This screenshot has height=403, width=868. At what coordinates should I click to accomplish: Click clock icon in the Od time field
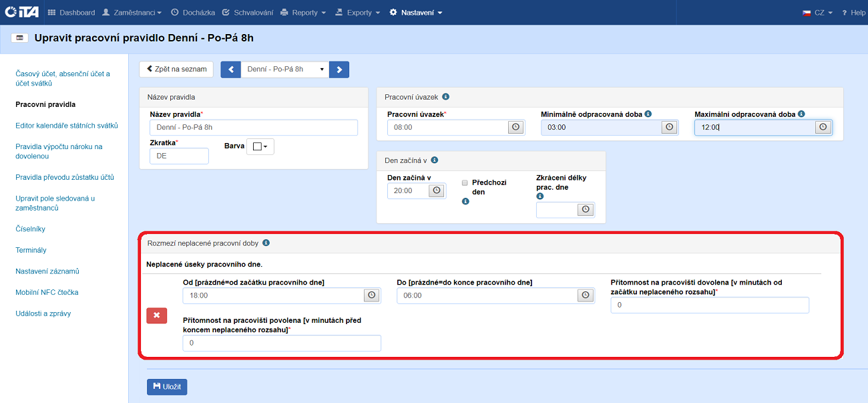click(372, 295)
